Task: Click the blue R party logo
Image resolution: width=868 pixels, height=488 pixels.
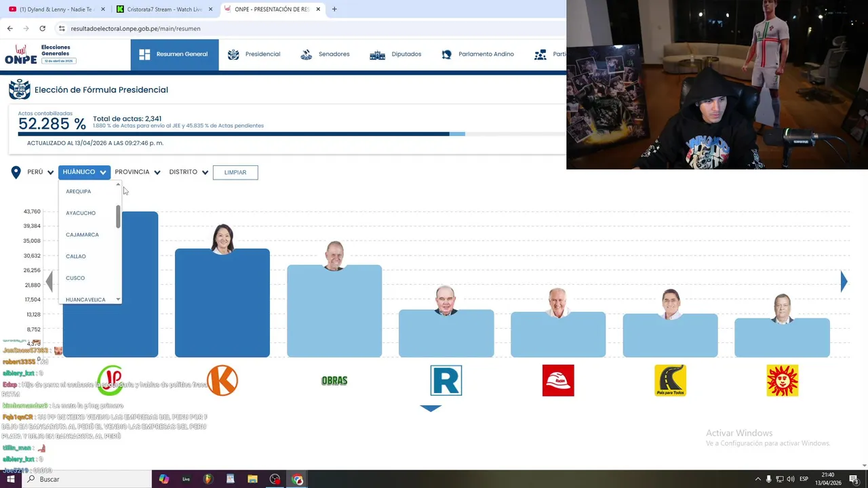Action: click(446, 380)
